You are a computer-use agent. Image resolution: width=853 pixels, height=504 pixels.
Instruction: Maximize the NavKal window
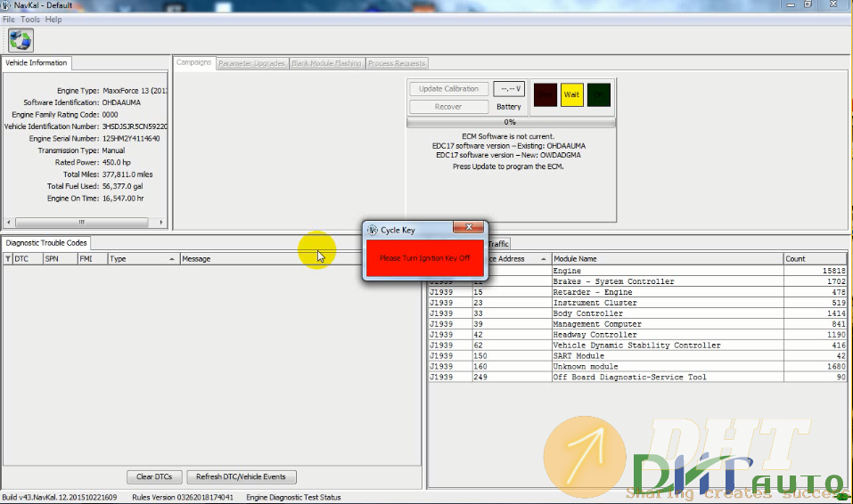click(808, 4)
